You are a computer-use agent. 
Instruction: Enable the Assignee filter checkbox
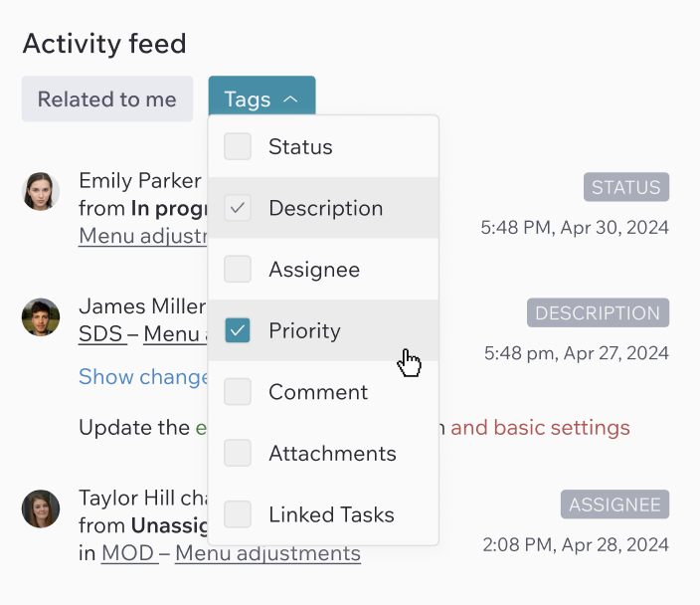(x=238, y=269)
